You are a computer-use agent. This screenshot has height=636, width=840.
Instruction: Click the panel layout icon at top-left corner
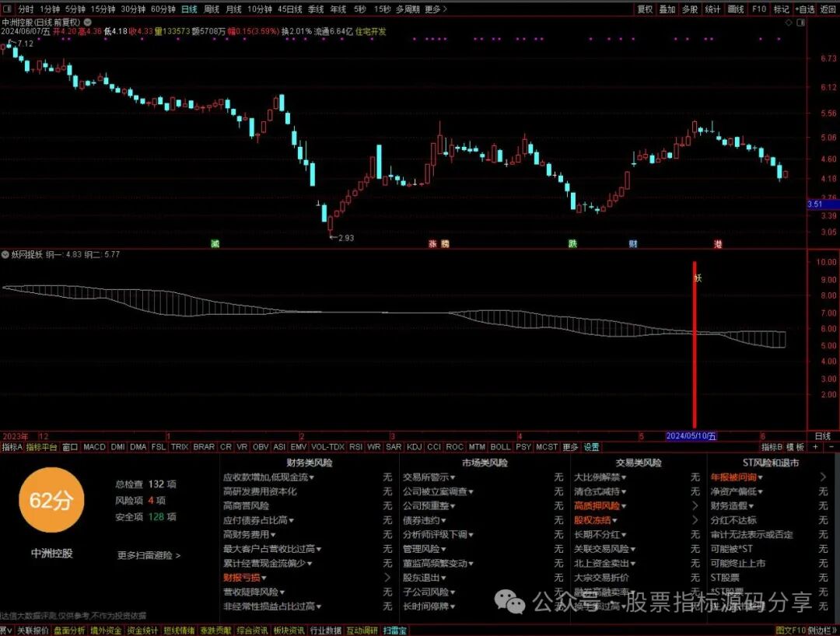8,9
